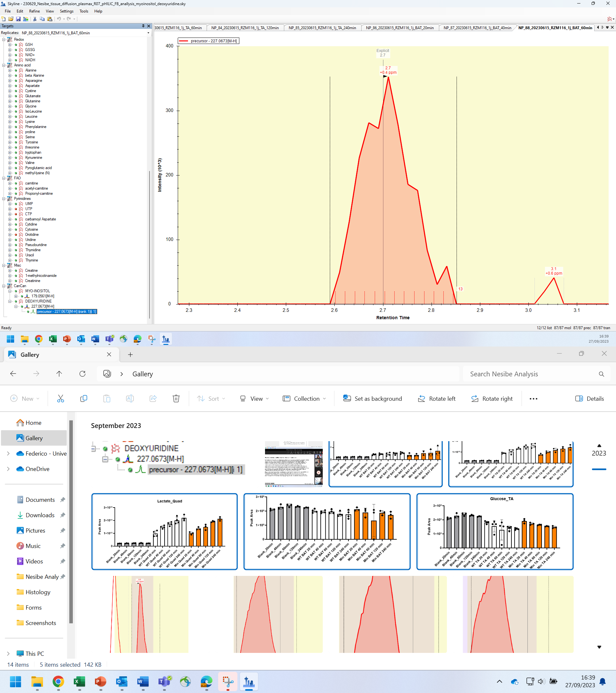Click Skyline's Import Results toolbar icon
The width and height of the screenshot is (616, 693).
point(26,19)
